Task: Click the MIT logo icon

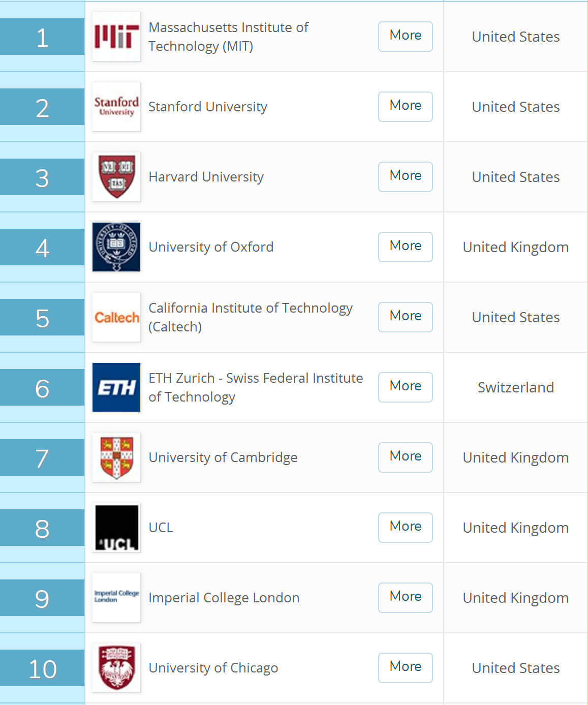Action: (x=116, y=37)
